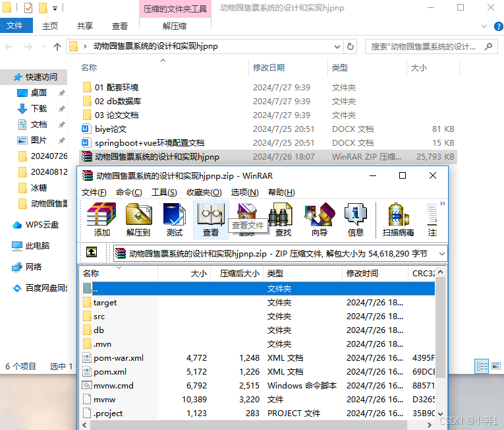Click the Explorer refresh button

tap(350, 47)
